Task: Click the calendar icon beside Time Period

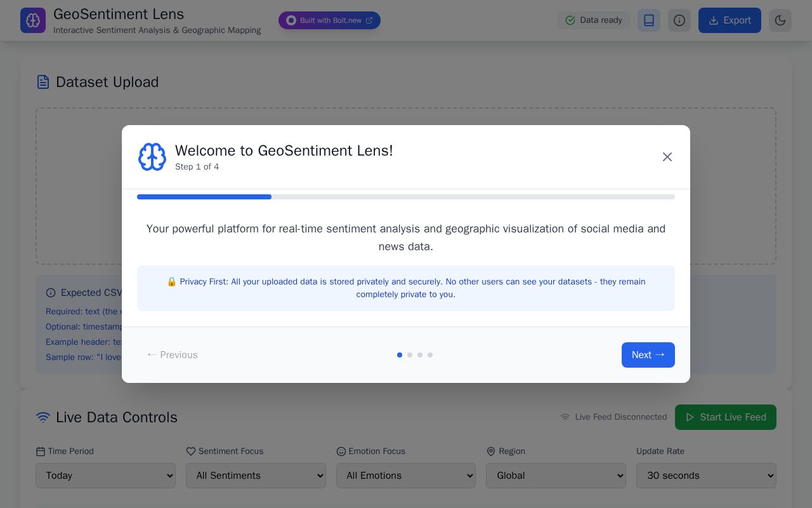Action: pos(41,451)
